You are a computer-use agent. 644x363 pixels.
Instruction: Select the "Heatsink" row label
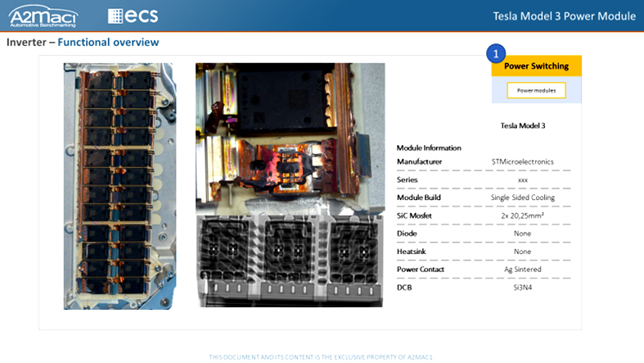(x=411, y=252)
